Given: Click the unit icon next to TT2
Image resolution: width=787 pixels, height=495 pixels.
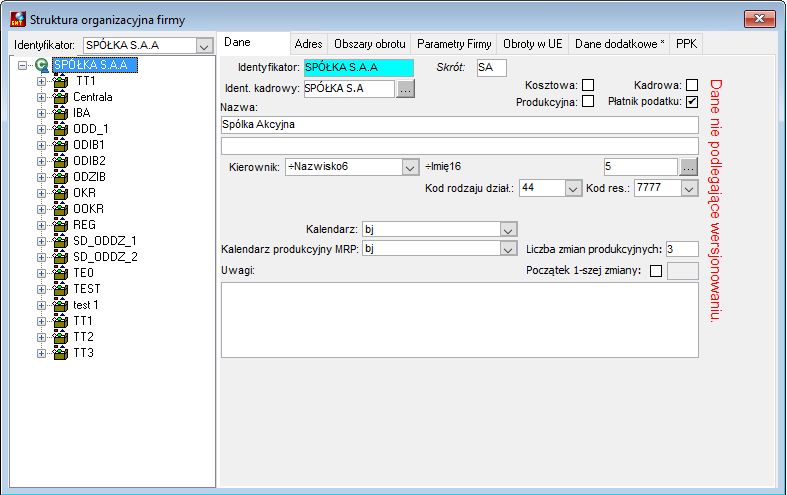Looking at the screenshot, I should (60, 337).
